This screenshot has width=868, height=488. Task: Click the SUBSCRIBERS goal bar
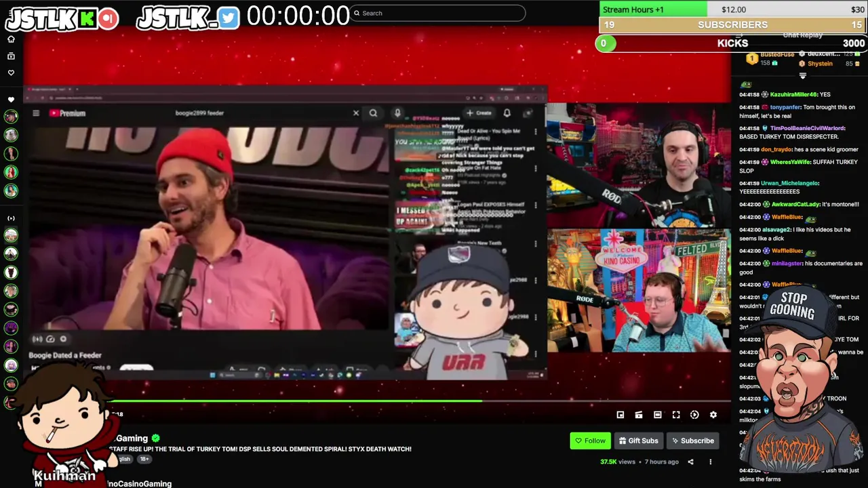pyautogui.click(x=732, y=25)
